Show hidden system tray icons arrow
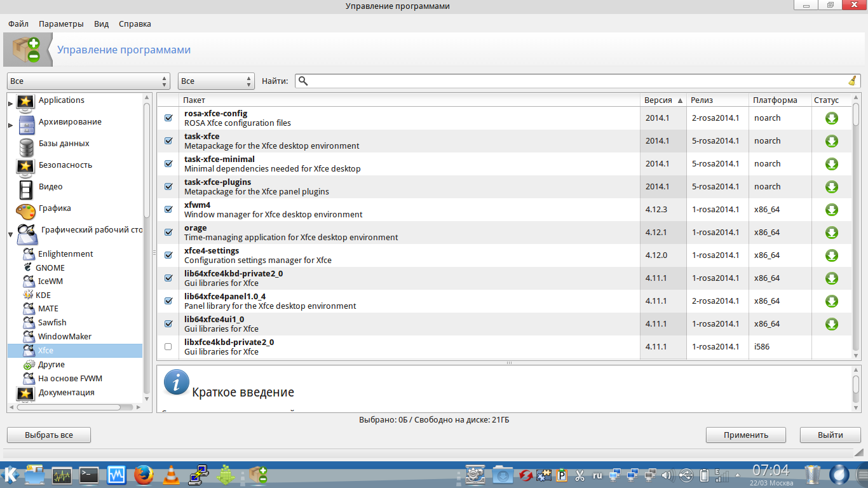 click(x=738, y=475)
